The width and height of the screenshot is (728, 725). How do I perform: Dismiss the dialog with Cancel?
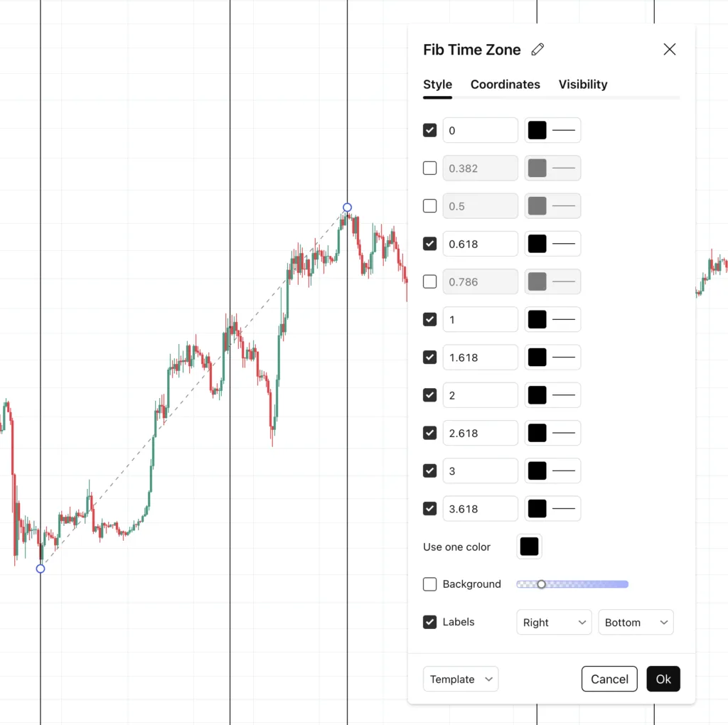pyautogui.click(x=609, y=679)
